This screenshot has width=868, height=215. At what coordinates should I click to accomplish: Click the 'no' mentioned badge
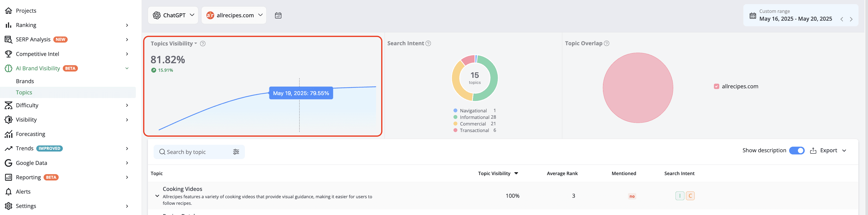[632, 196]
